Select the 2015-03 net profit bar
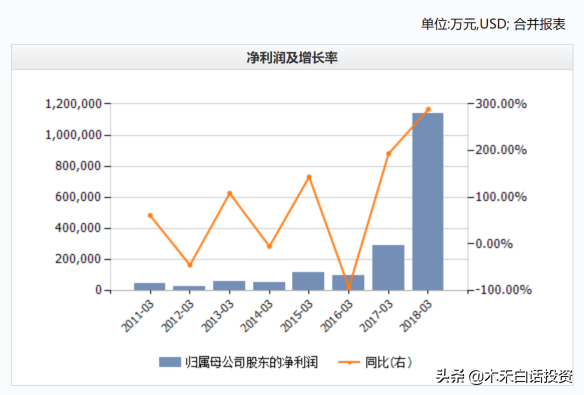Viewport: 584px width, 395px height. tap(308, 281)
